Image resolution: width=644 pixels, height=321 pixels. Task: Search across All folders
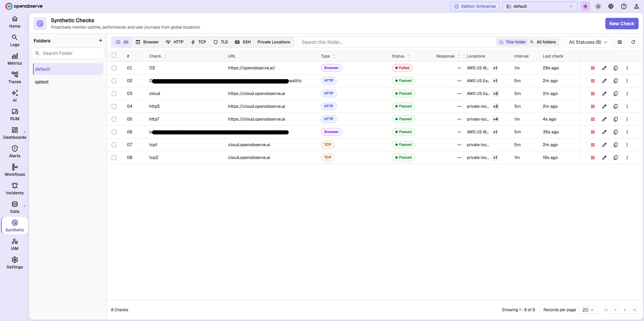point(543,42)
